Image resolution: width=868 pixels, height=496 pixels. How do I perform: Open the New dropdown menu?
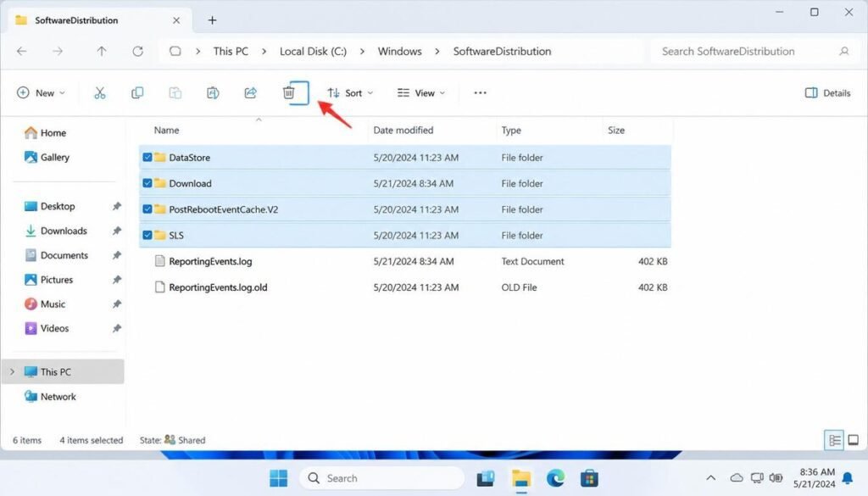pos(41,93)
